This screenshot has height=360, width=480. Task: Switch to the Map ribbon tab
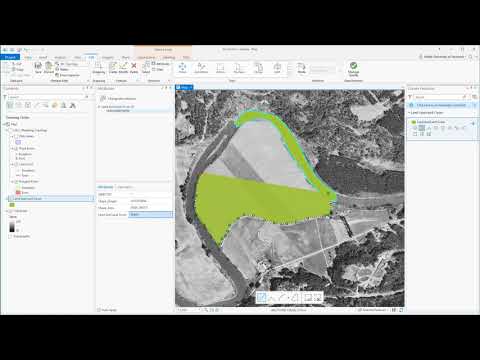pos(28,57)
